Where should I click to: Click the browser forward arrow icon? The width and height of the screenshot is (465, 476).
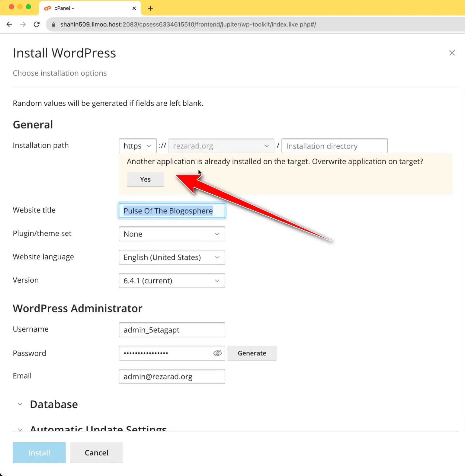click(x=23, y=24)
